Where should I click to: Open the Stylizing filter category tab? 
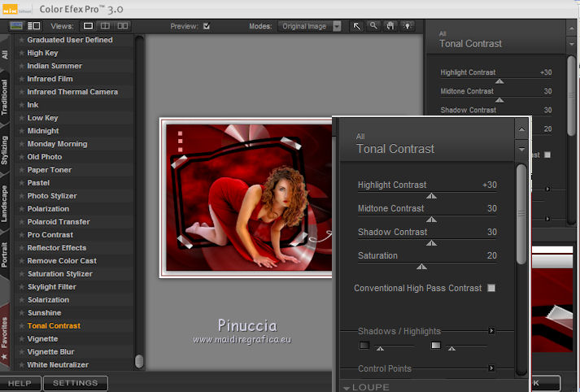click(x=6, y=150)
